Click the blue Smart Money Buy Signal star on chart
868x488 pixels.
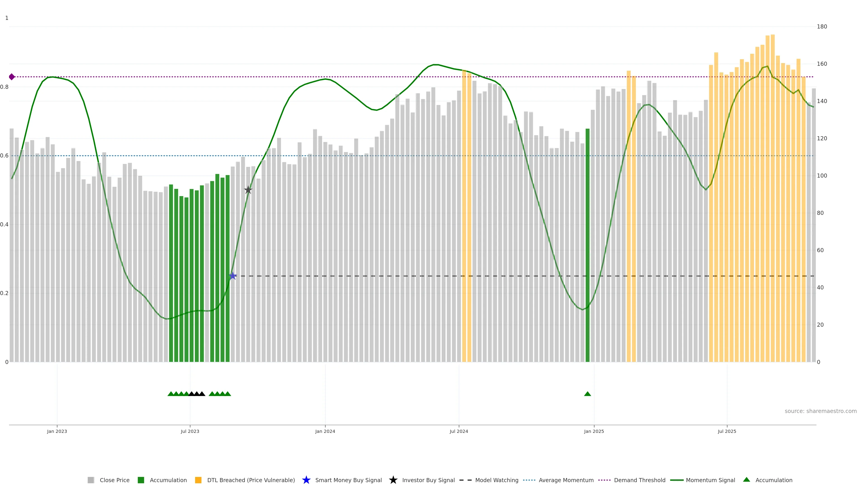click(x=233, y=276)
